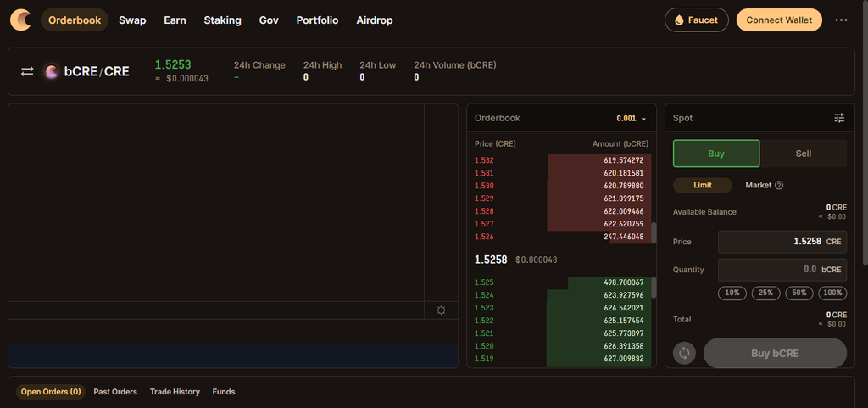
Task: Select 25% quantity button
Action: [765, 293]
